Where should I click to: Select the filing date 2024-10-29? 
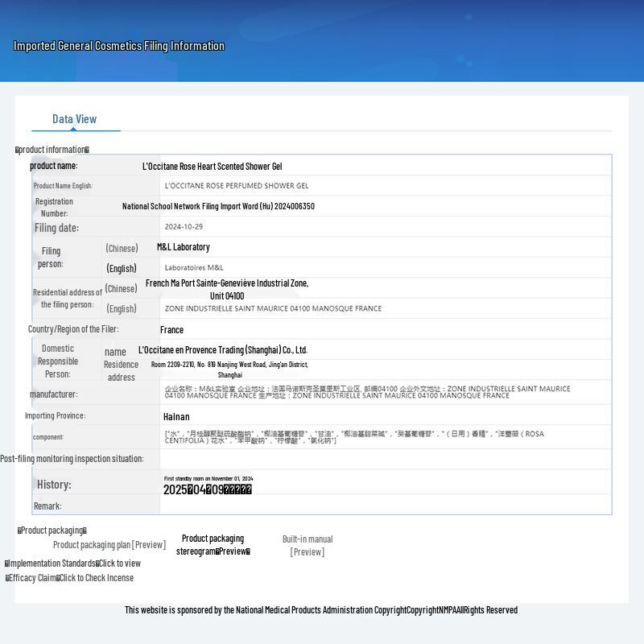point(184,227)
